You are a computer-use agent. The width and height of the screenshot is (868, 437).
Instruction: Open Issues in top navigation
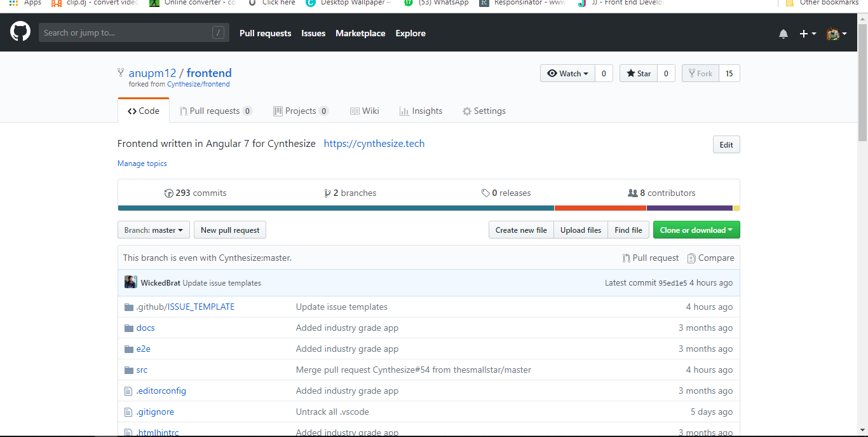(313, 33)
